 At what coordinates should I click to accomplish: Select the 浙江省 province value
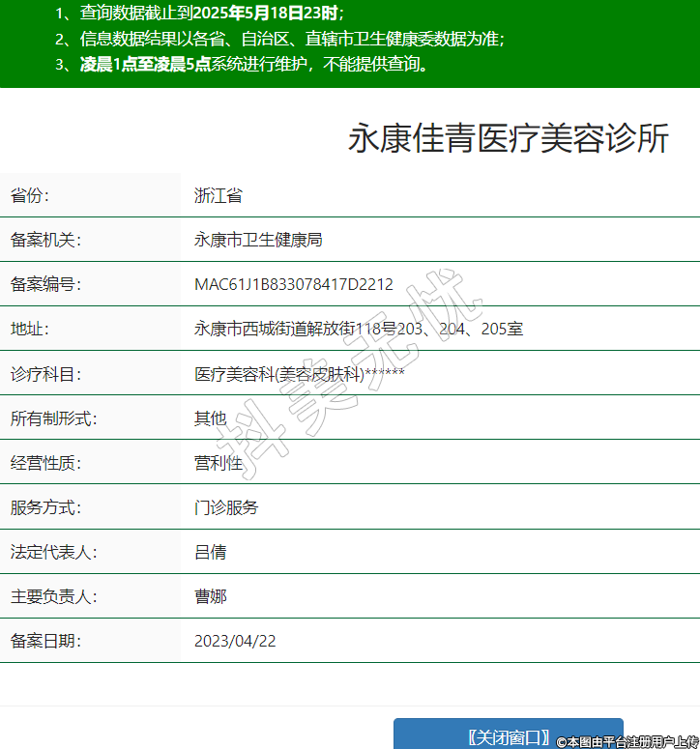[218, 195]
